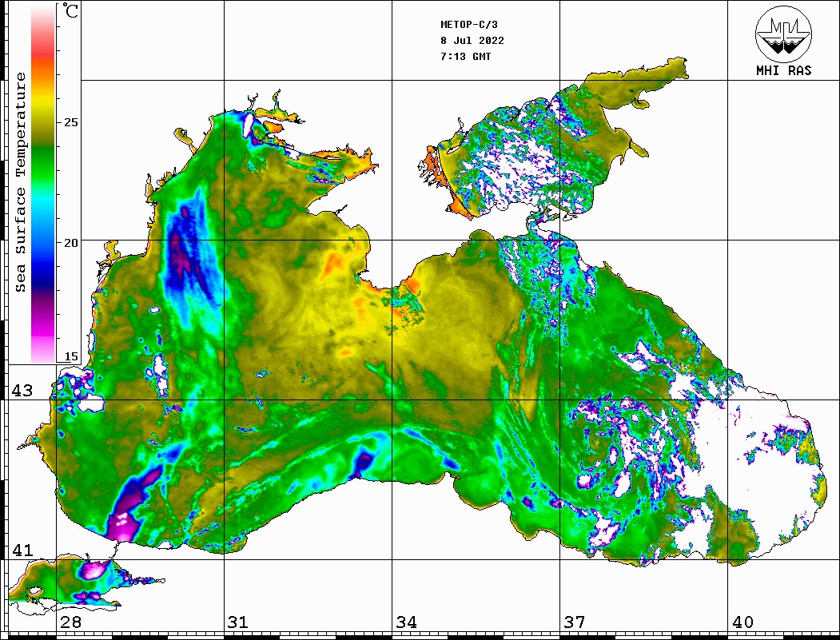
Task: Click the 'METOP-C/3' satellite label
Action: pos(468,25)
